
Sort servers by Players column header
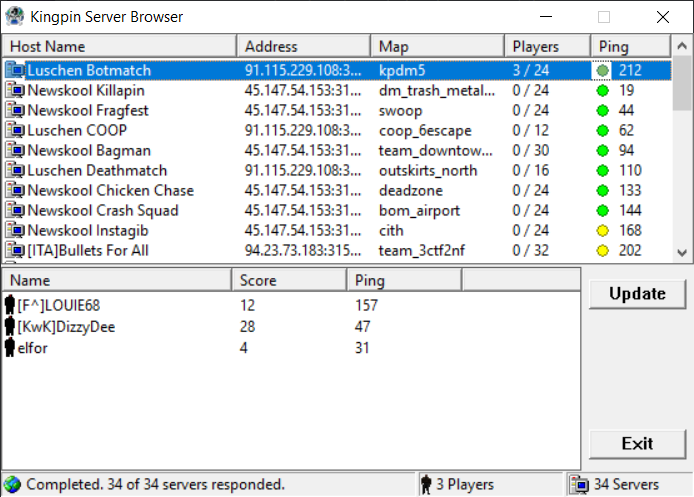547,46
